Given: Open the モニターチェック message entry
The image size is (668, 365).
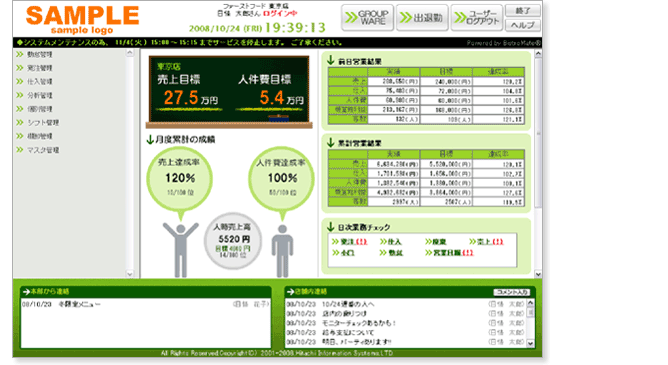Looking at the screenshot, I should tap(359, 323).
